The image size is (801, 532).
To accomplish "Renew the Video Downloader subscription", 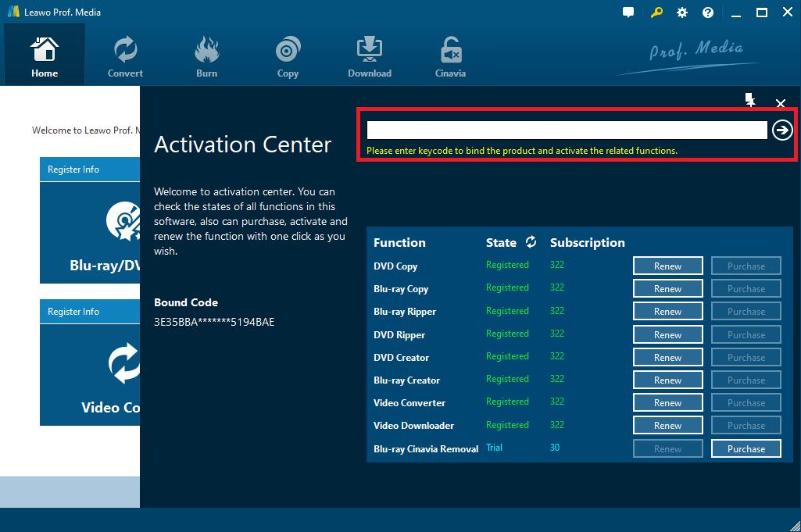I will (x=667, y=426).
